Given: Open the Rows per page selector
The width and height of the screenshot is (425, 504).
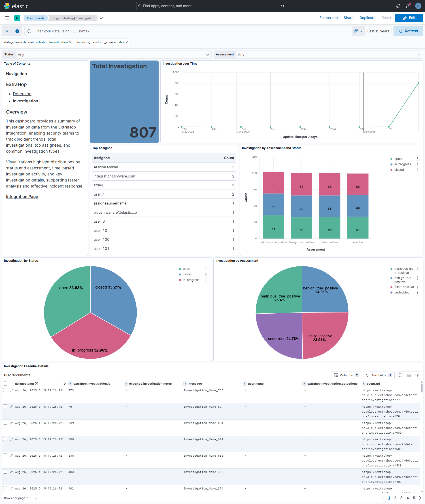Looking at the screenshot, I should tap(21, 498).
